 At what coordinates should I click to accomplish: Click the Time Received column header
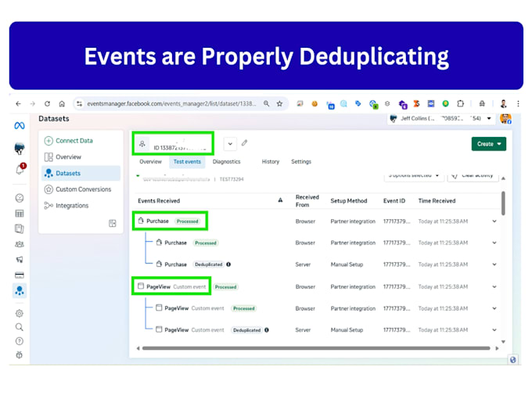437,201
